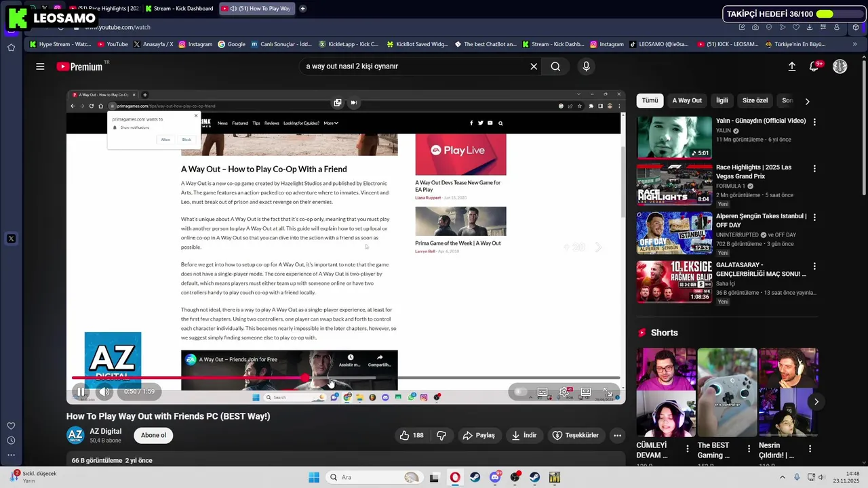Open Teşekkürler thanks button
The width and height of the screenshot is (868, 488).
(576, 435)
